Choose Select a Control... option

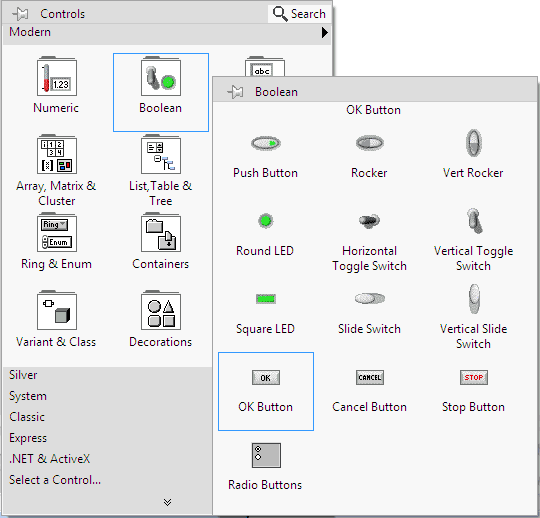tap(55, 480)
